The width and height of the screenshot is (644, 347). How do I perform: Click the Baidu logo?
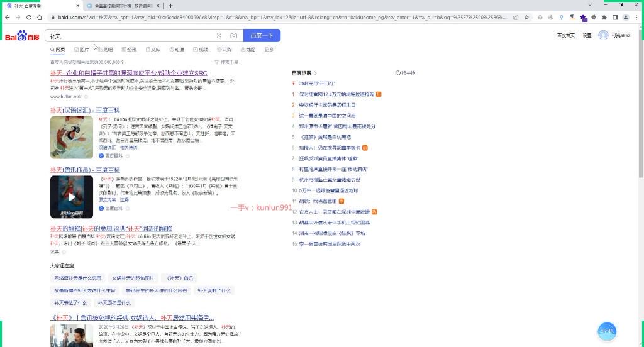click(x=22, y=36)
